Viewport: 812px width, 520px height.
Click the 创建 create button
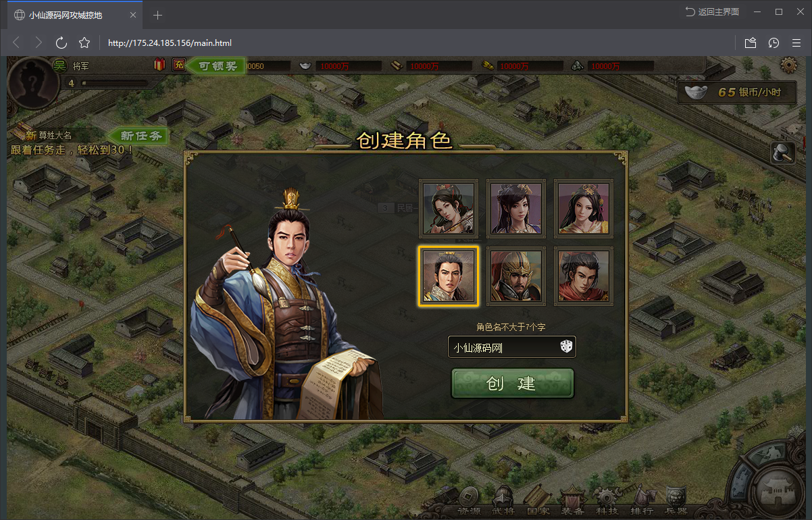[x=512, y=383]
